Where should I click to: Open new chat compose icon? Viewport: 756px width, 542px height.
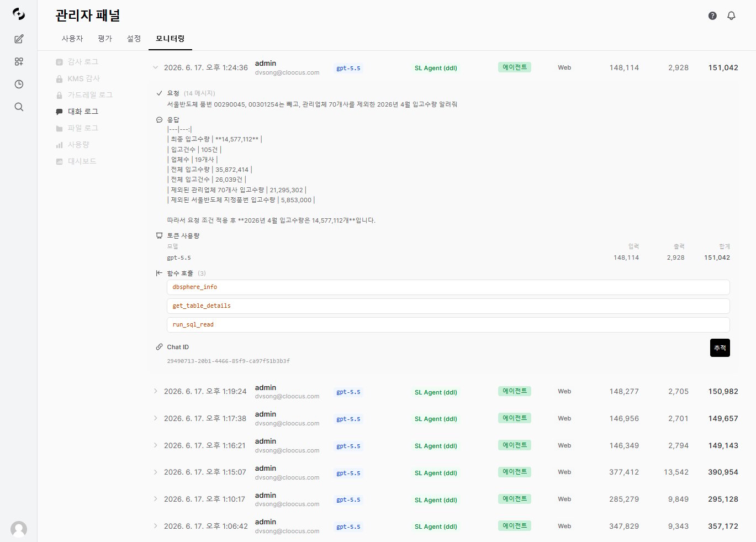(x=19, y=39)
